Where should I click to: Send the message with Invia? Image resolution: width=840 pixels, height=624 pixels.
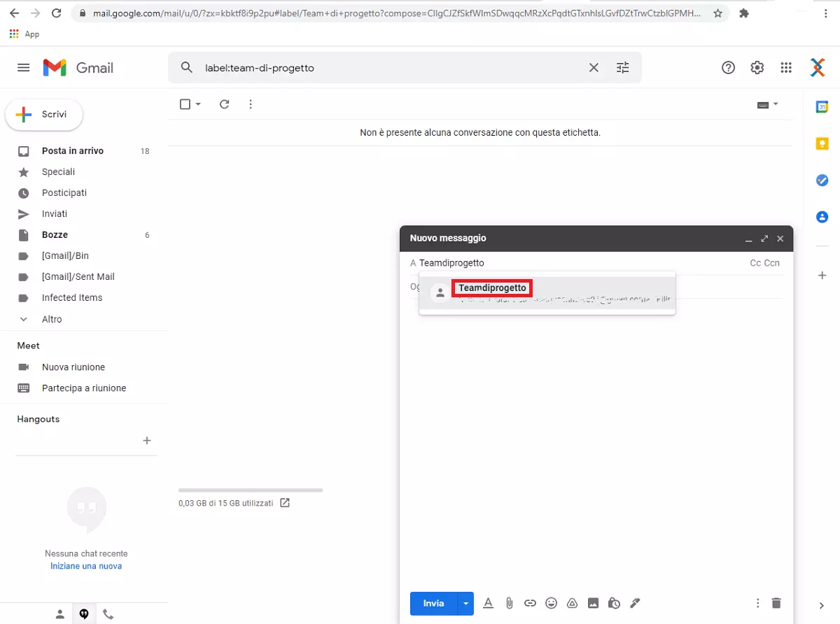point(433,603)
